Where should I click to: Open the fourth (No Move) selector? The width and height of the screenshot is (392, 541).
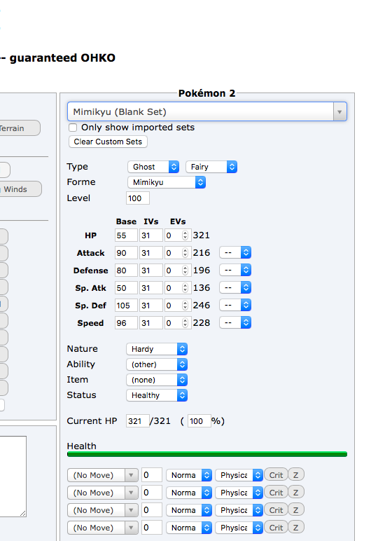tap(103, 528)
